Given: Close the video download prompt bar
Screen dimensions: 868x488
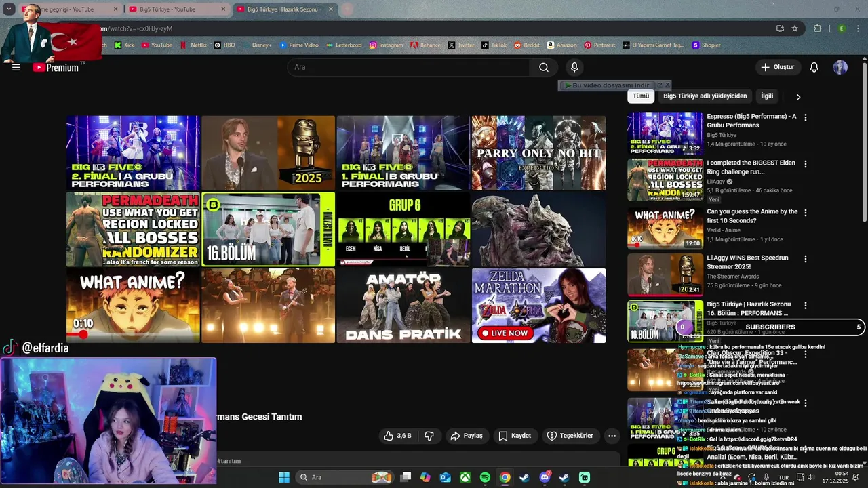Looking at the screenshot, I should click(x=667, y=85).
